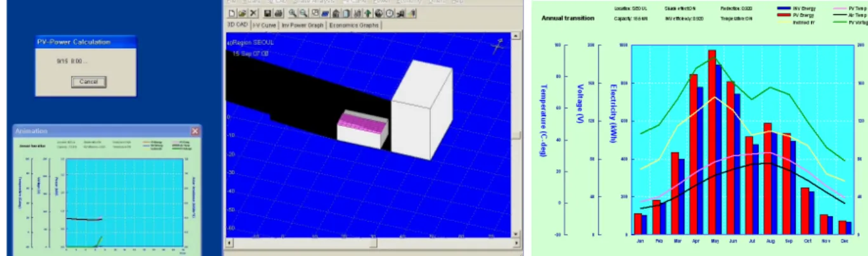Open the I-V Curve tab
Viewport: 868px width, 256px height.
point(264,25)
